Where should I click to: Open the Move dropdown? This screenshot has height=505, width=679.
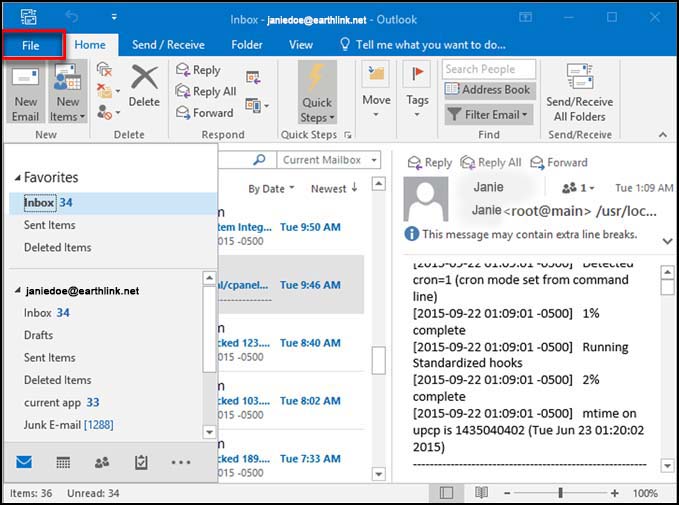click(x=376, y=91)
